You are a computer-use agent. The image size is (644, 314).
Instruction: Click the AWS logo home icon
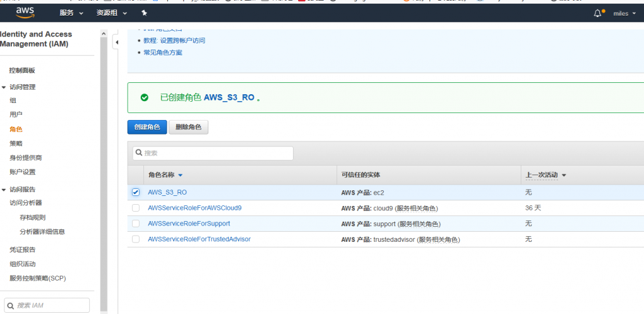[25, 13]
